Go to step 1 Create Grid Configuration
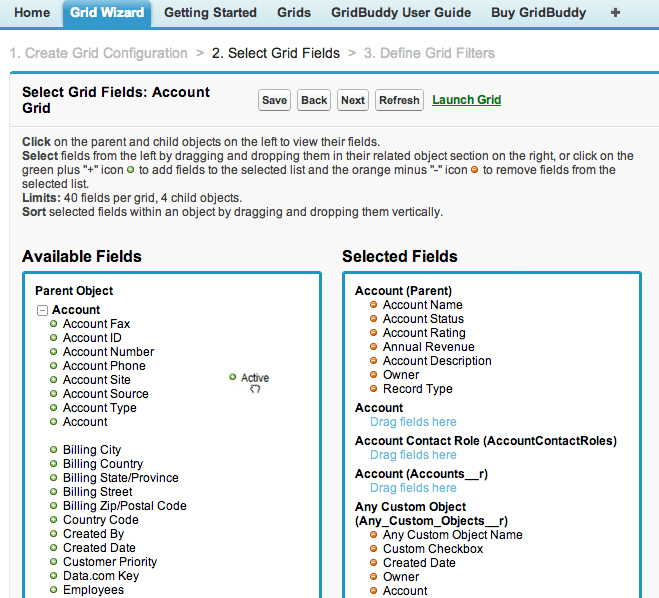Viewport: 659px width, 598px height. [x=99, y=53]
